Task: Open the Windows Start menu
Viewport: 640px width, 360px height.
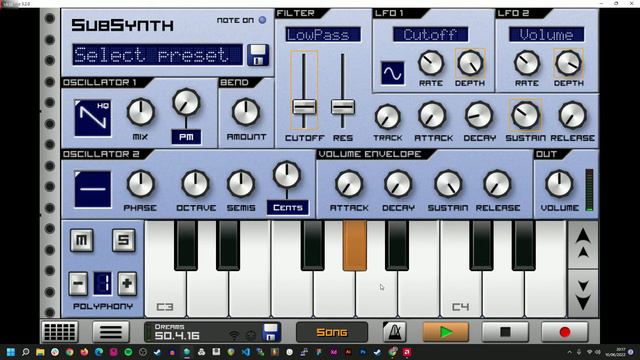Action: click(11, 352)
